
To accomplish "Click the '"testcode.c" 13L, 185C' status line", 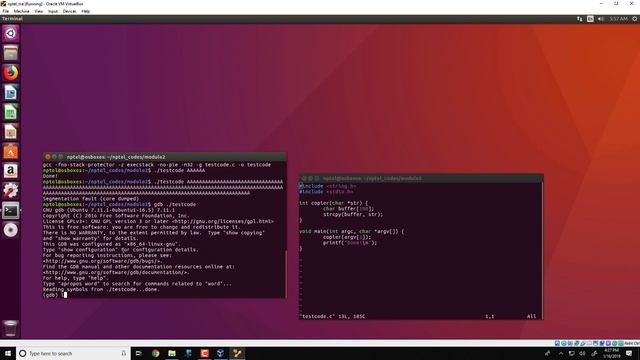I will pyautogui.click(x=332, y=316).
